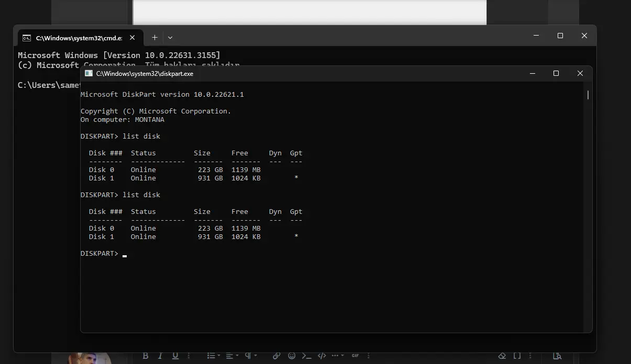Click the C:\Users prompt in Terminal window
This screenshot has width=631, height=364.
(49, 85)
